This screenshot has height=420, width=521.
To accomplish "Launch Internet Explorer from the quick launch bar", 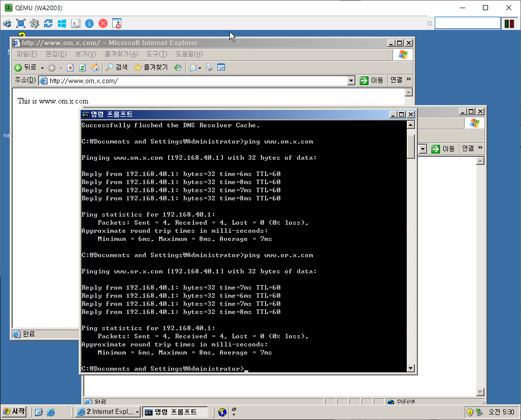I will (51, 412).
